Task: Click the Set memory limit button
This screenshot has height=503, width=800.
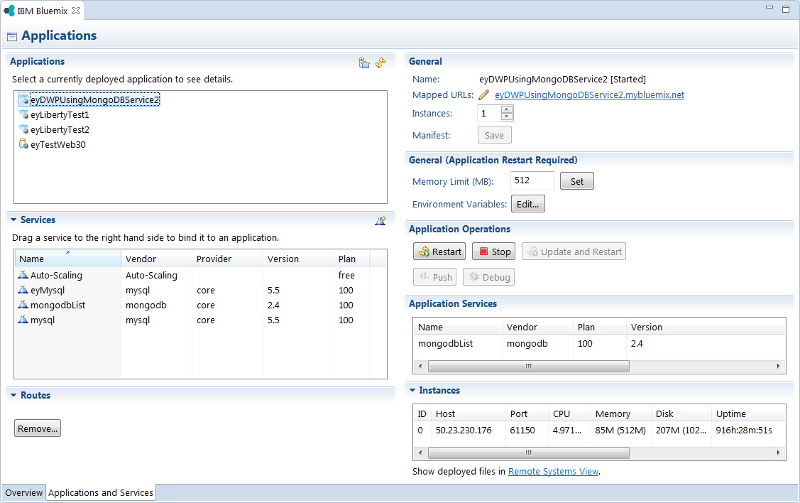Action: (577, 181)
